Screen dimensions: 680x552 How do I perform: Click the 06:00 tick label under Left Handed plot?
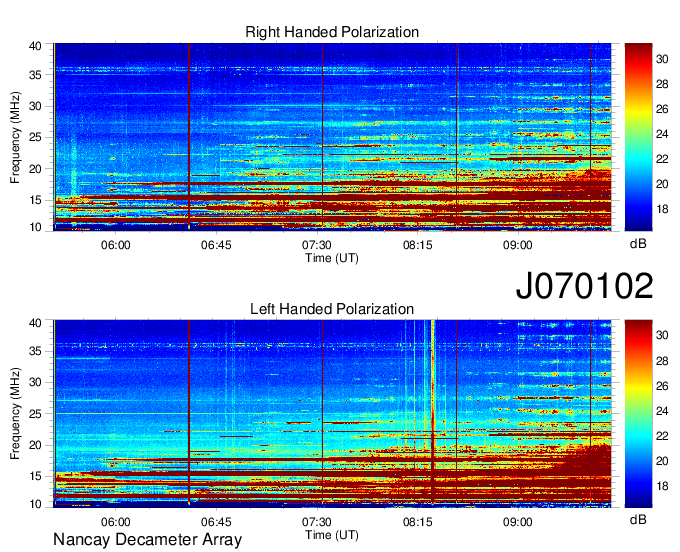tap(116, 522)
